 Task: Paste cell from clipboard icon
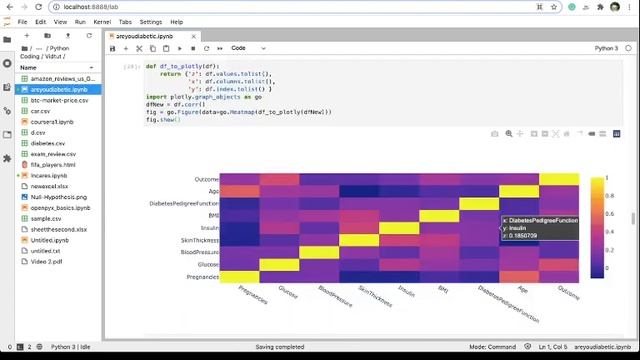point(166,49)
